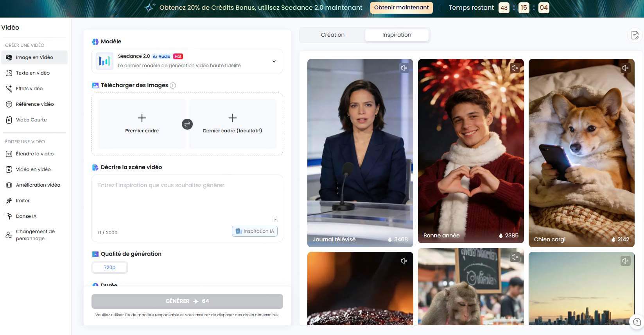Add image in Premier cadre slot
The height and width of the screenshot is (335, 644).
click(x=142, y=124)
